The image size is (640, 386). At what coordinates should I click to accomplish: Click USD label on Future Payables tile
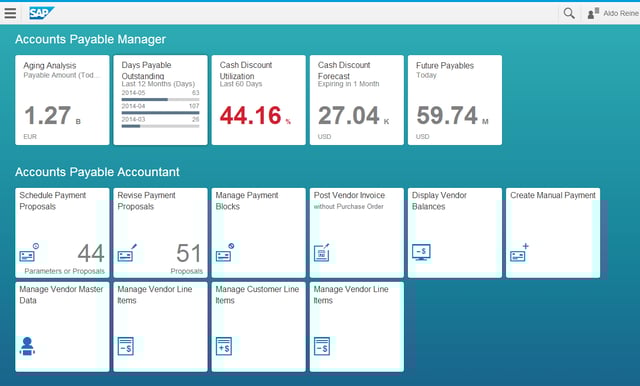point(422,137)
